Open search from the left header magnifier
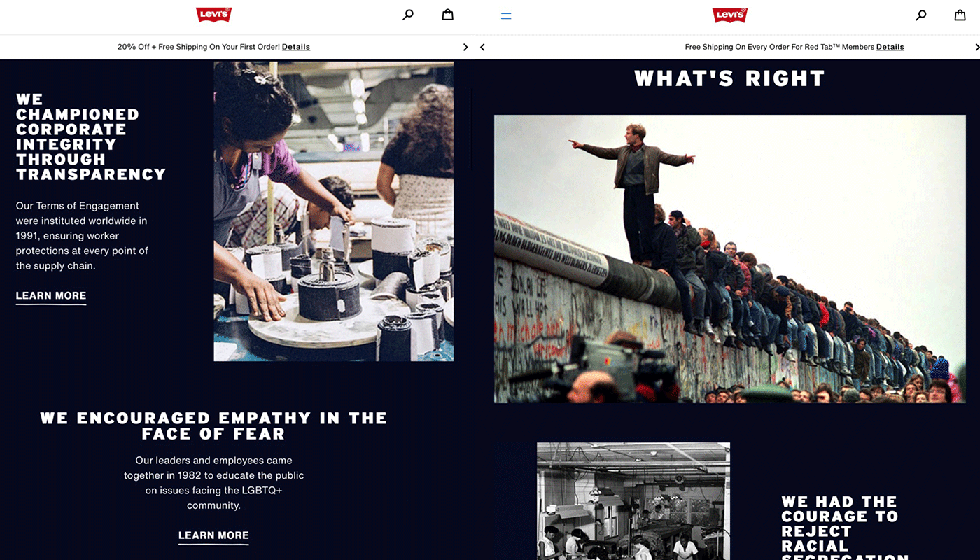 408,15
